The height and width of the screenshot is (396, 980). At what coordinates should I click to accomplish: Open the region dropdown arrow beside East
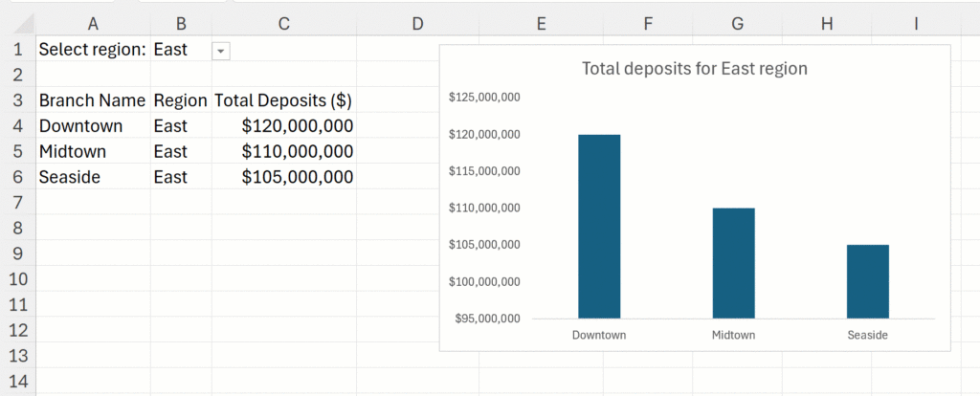pos(221,50)
